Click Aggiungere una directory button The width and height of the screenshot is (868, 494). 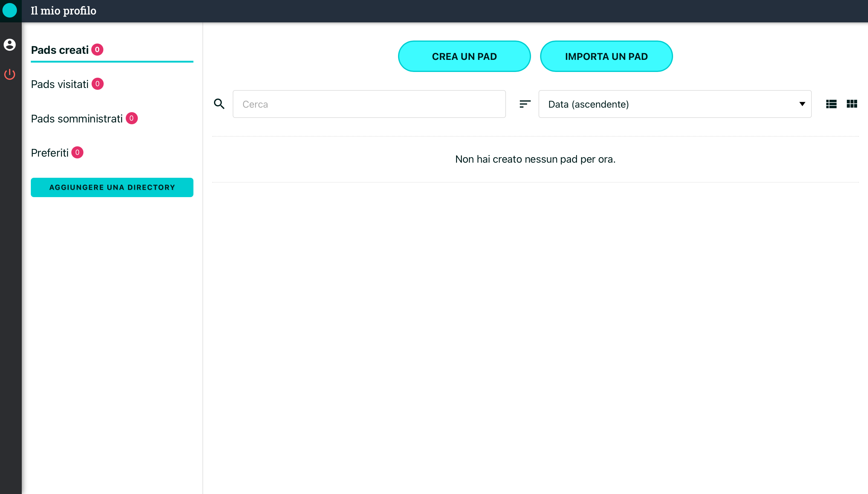click(112, 187)
